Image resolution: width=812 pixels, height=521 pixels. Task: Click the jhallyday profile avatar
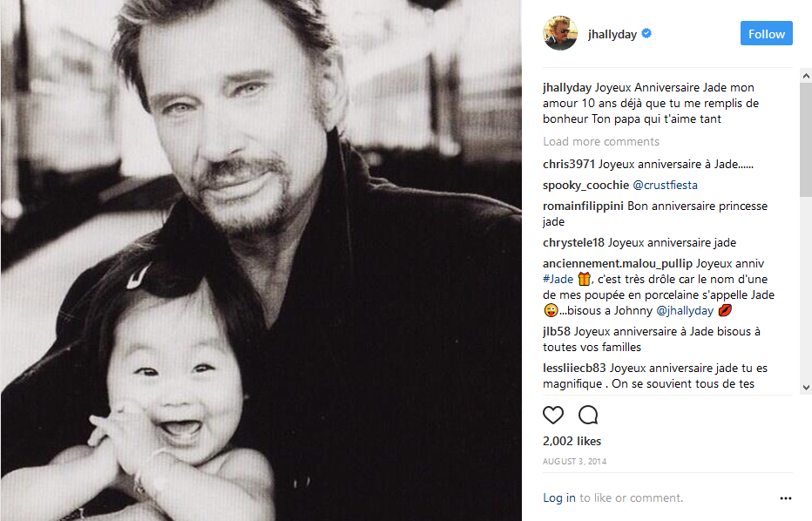pyautogui.click(x=560, y=34)
